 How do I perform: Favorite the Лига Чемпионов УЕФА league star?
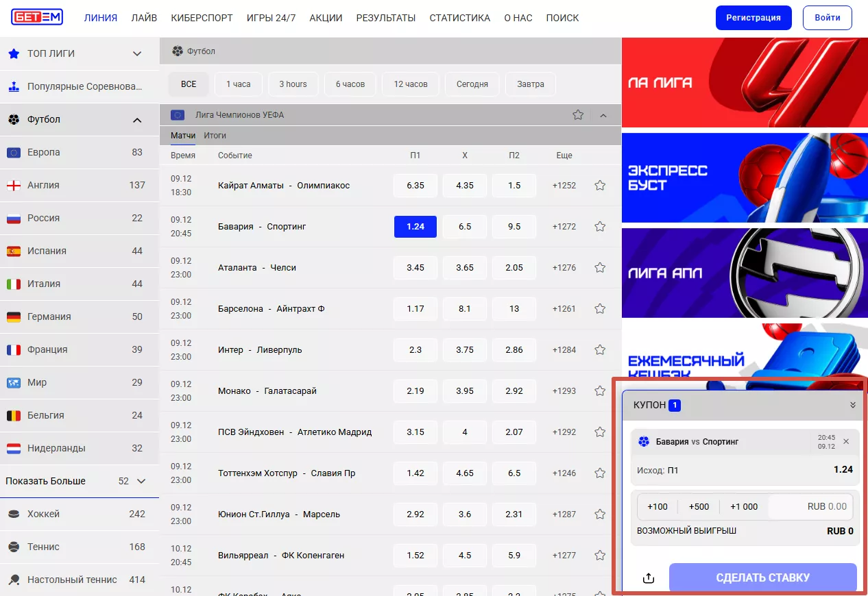point(578,115)
